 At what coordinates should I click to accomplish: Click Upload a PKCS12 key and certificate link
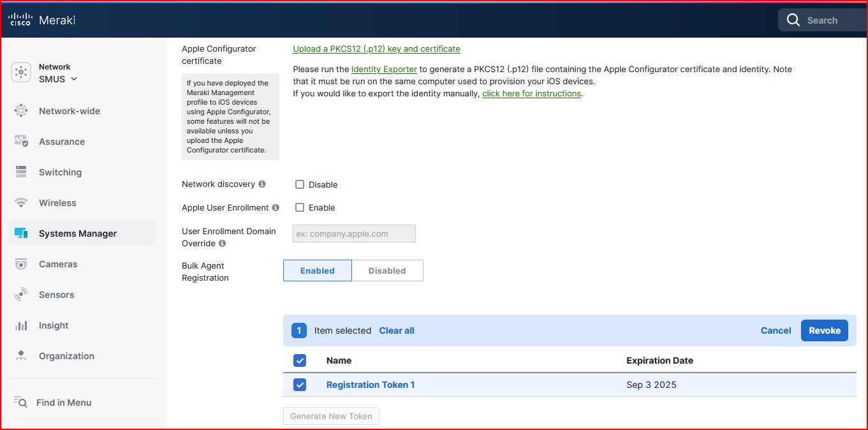click(376, 49)
